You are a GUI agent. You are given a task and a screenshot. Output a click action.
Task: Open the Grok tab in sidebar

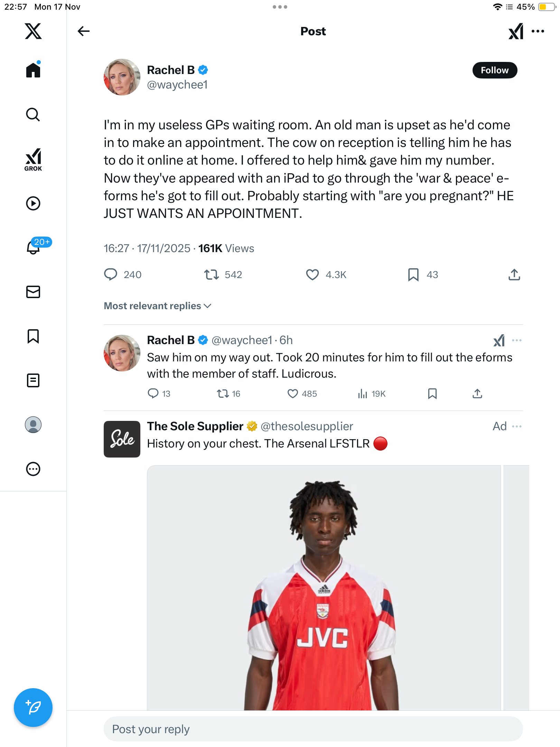33,159
